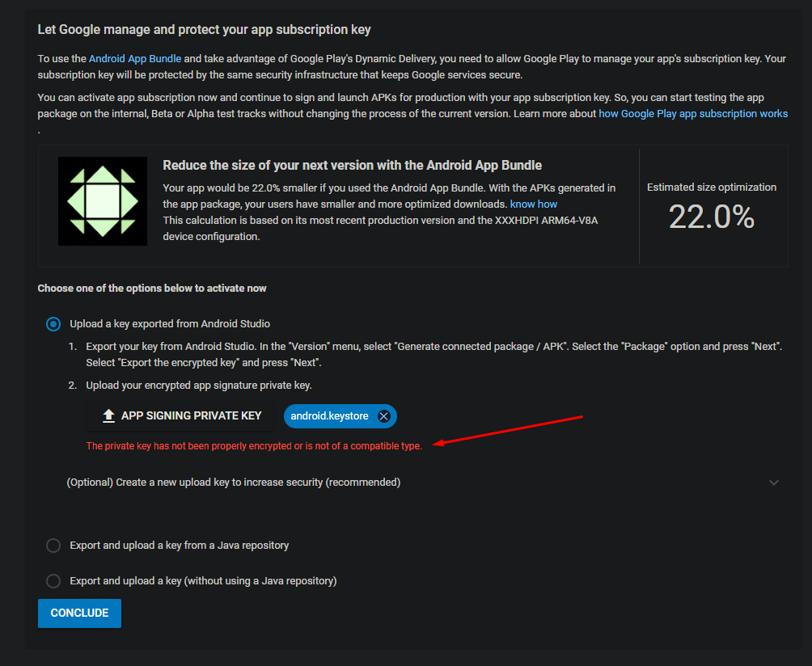Select the radio button circle for Java repository option
Screen dimensions: 812x666
coord(53,545)
